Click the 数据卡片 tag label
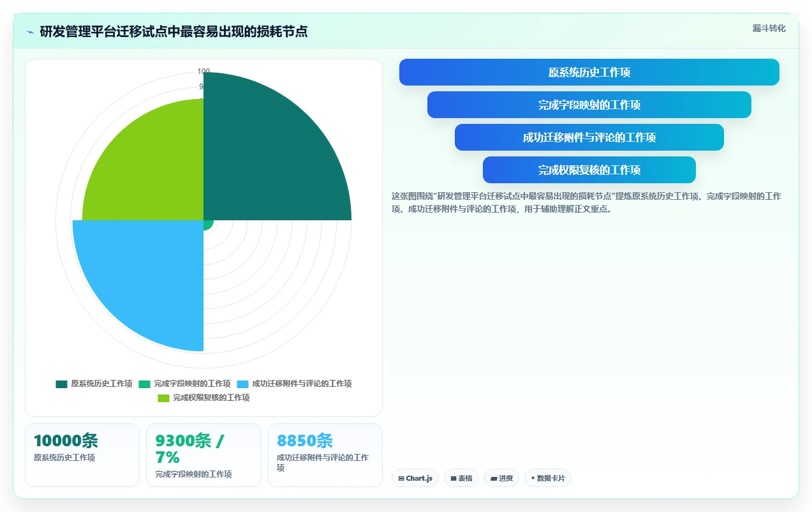812x512 pixels. (x=551, y=478)
